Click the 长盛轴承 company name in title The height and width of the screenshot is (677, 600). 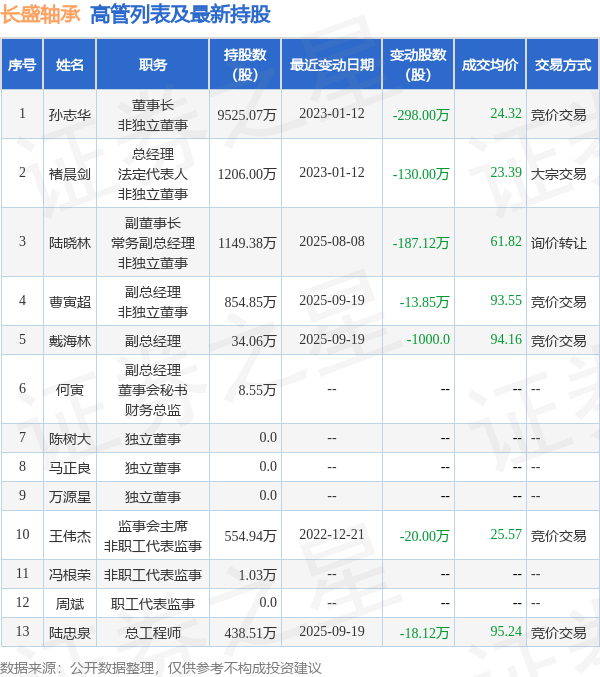point(41,14)
